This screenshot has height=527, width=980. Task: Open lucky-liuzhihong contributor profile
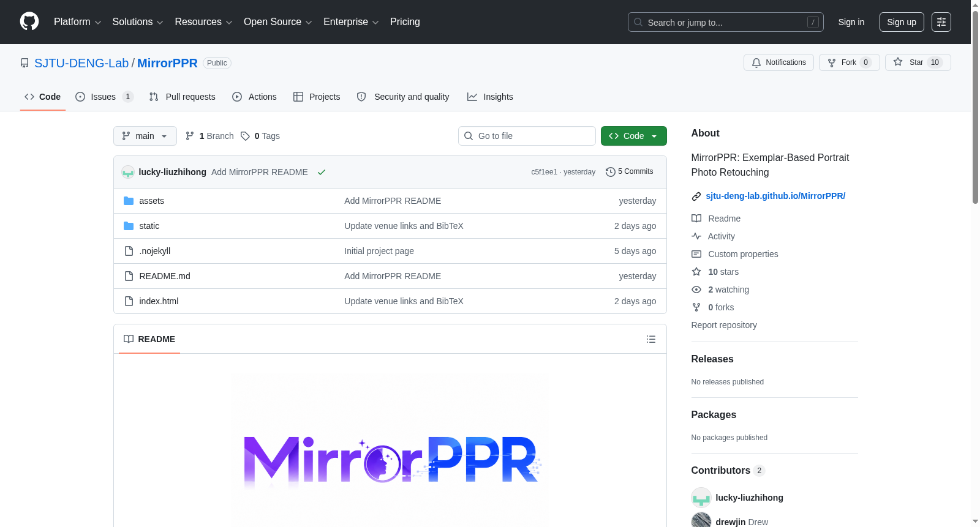pyautogui.click(x=749, y=498)
